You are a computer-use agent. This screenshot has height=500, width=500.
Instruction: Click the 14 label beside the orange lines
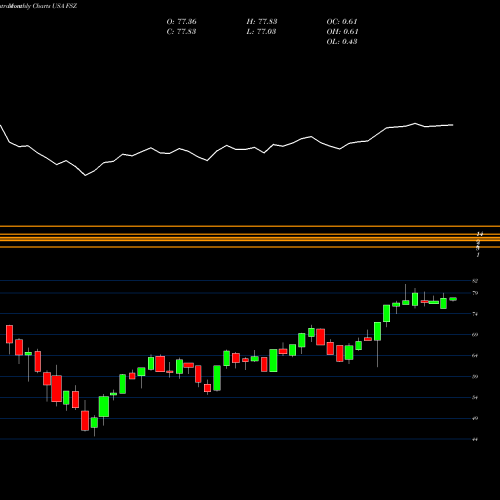pyautogui.click(x=480, y=234)
